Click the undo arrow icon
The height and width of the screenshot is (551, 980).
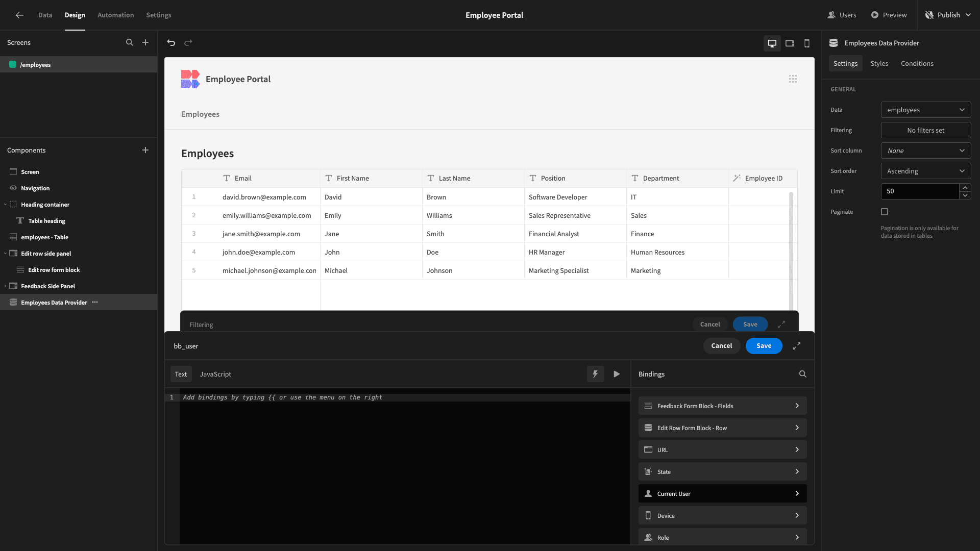click(171, 43)
